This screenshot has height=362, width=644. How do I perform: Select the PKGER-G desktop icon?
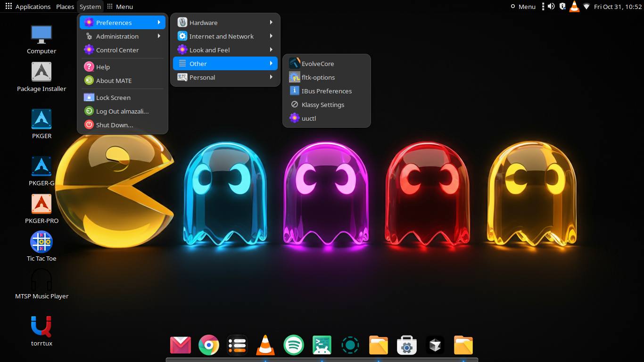click(x=41, y=172)
